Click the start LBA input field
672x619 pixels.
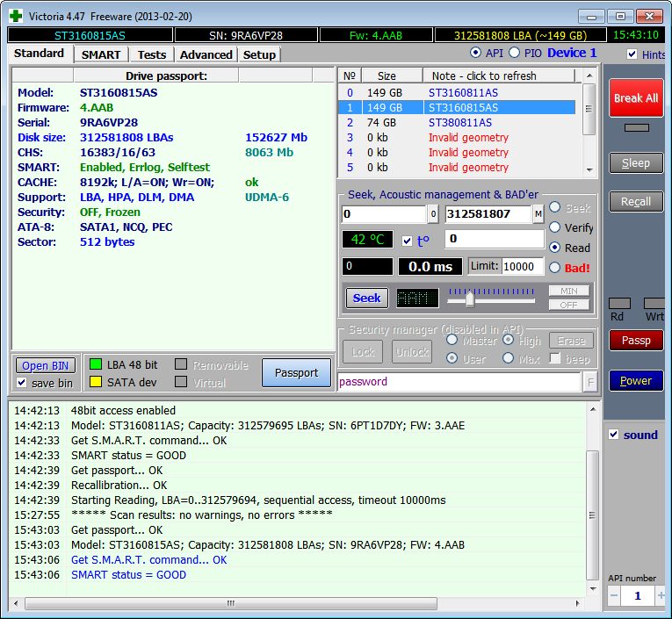[x=384, y=213]
